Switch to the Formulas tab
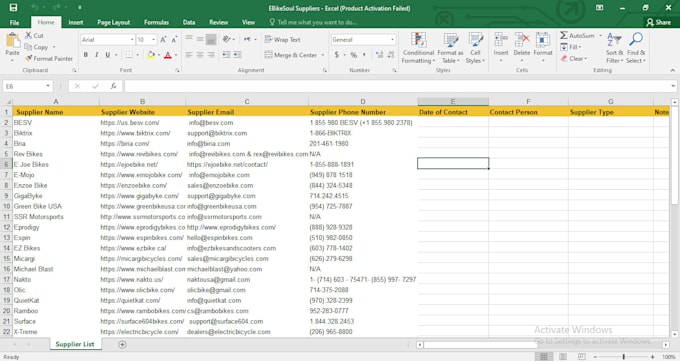The width and height of the screenshot is (680, 361). pos(157,22)
